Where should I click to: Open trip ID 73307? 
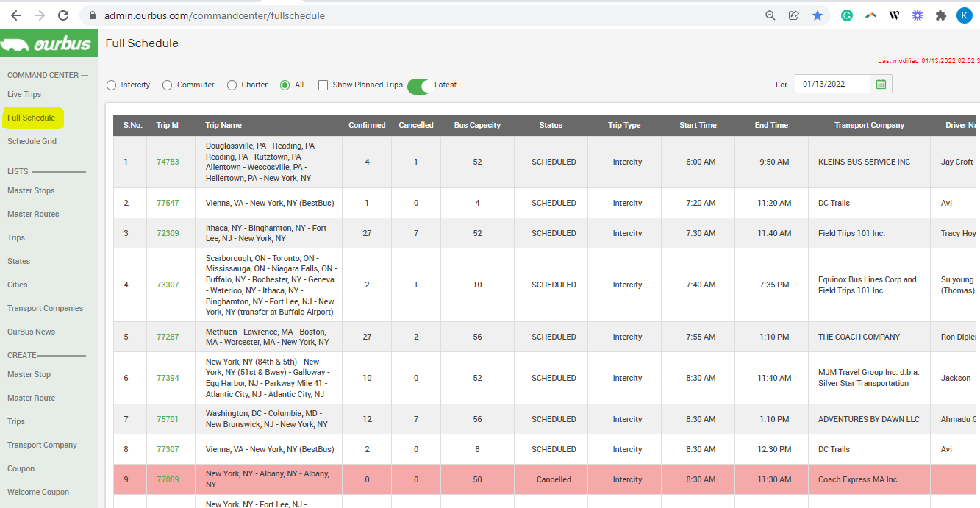click(168, 285)
